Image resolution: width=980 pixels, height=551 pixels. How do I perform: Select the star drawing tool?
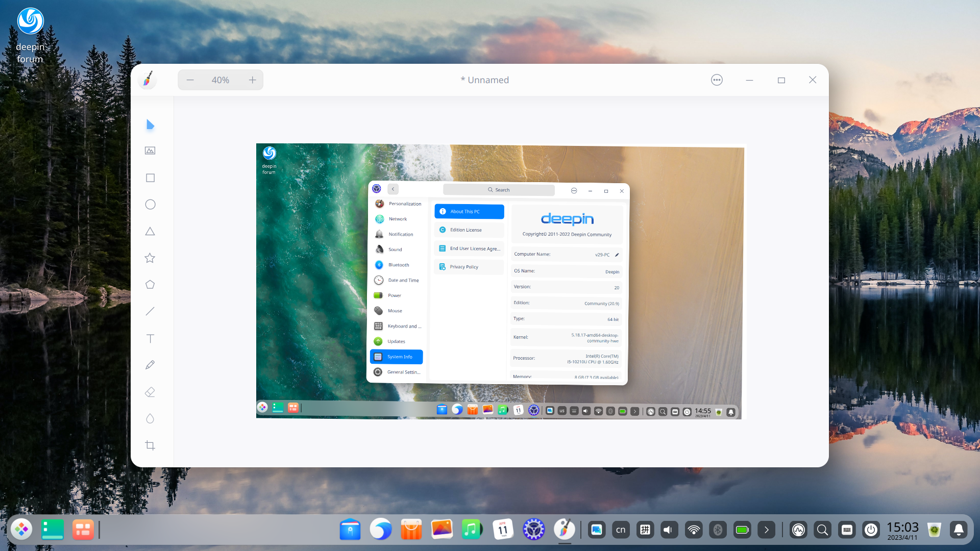[x=150, y=258]
